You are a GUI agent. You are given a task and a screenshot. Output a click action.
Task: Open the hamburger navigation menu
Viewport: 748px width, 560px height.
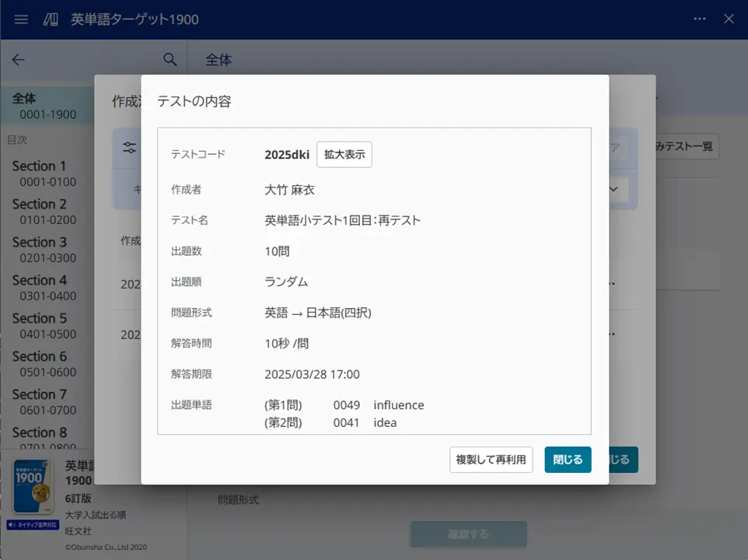[x=20, y=19]
